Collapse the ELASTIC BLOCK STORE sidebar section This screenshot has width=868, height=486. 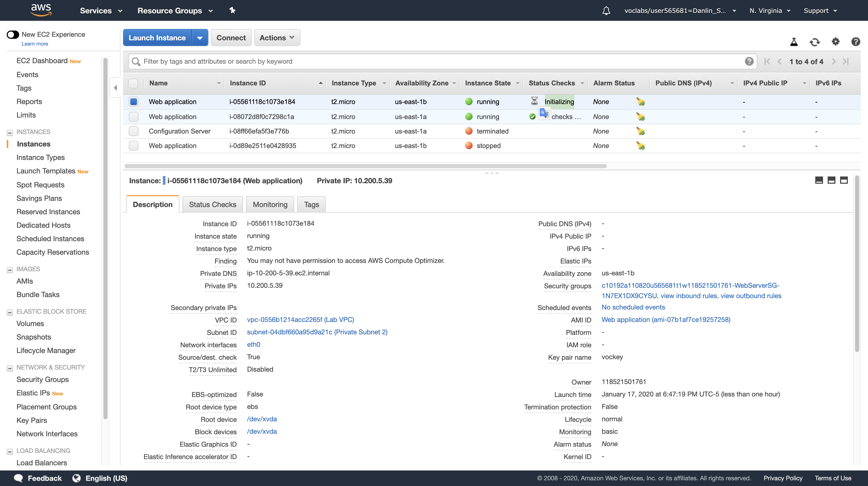pyautogui.click(x=10, y=312)
